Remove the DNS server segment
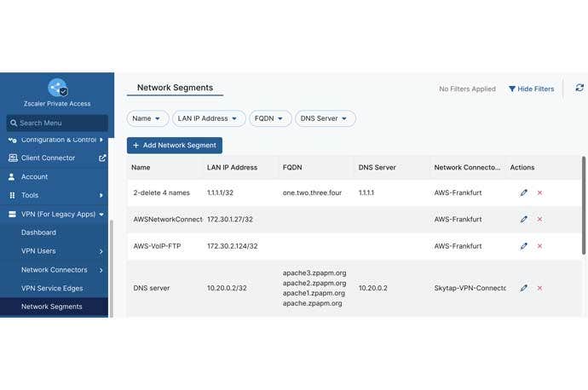This screenshot has width=588, height=390. pos(539,289)
